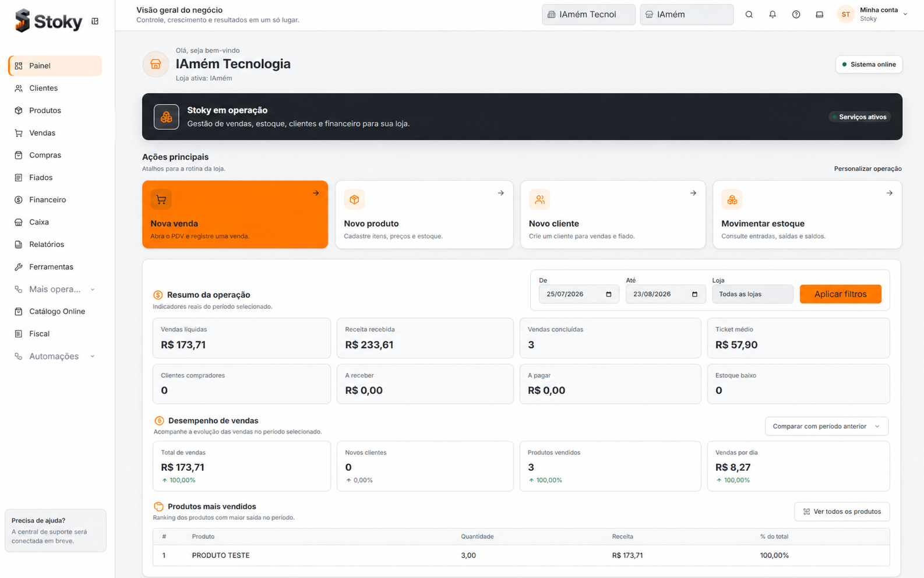Image resolution: width=924 pixels, height=578 pixels.
Task: Click the Quantidade column header
Action: 477,537
